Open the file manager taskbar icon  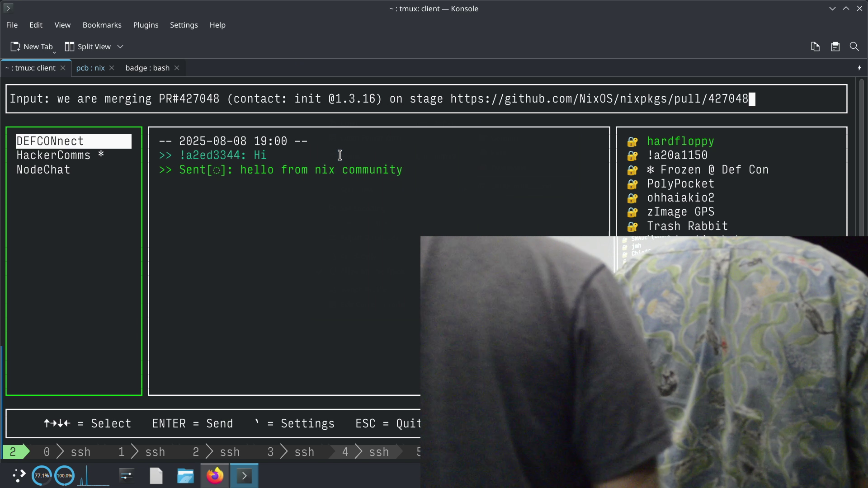185,476
